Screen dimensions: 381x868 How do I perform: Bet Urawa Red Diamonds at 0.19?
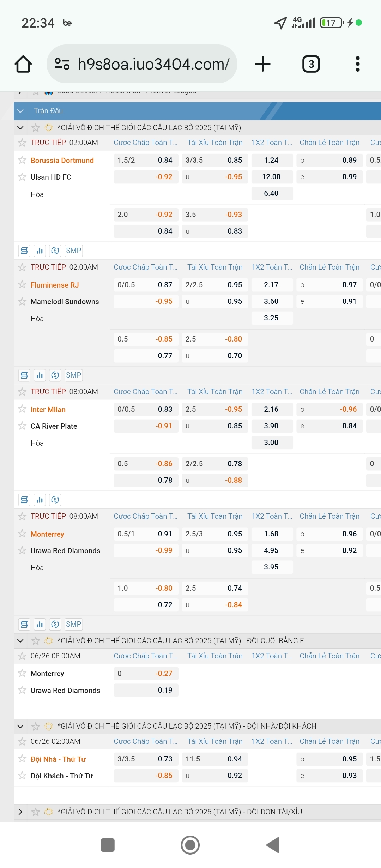[x=146, y=690]
